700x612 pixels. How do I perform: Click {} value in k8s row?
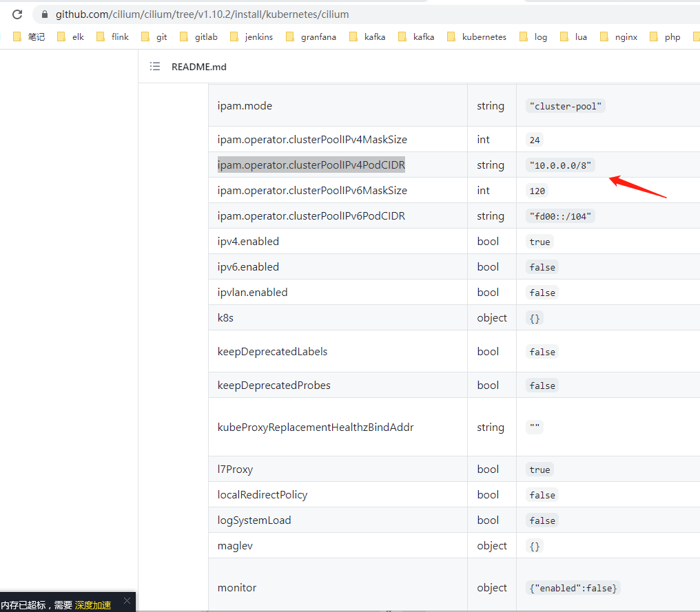[535, 319]
